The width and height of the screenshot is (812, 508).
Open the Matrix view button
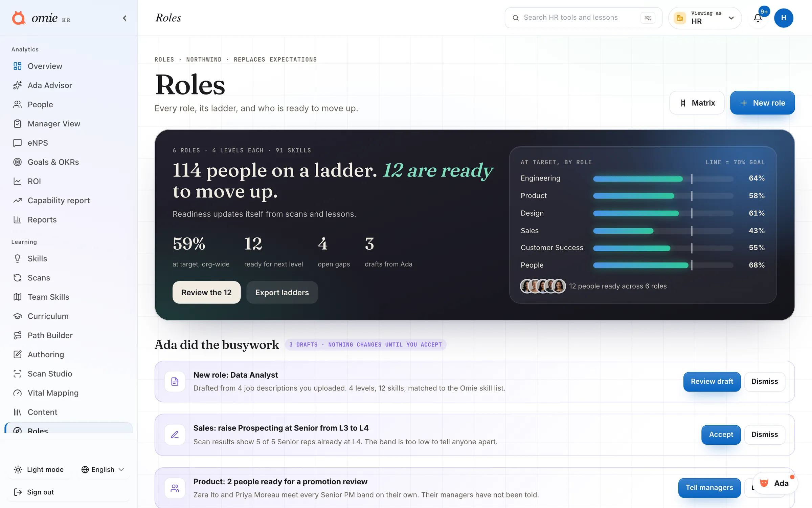(697, 103)
